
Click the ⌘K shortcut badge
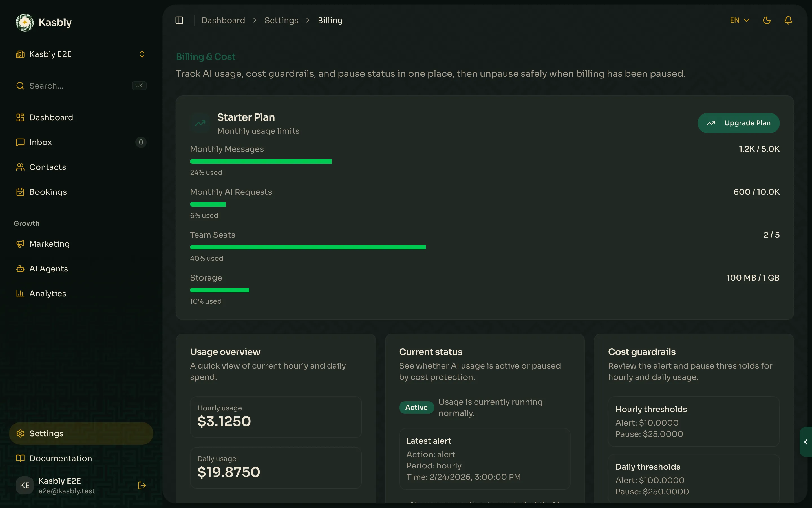tap(139, 86)
